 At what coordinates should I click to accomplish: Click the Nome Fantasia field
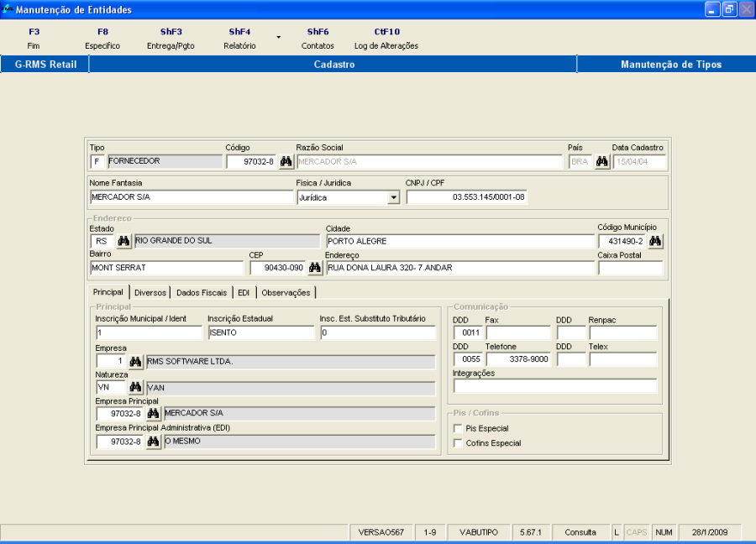click(192, 197)
